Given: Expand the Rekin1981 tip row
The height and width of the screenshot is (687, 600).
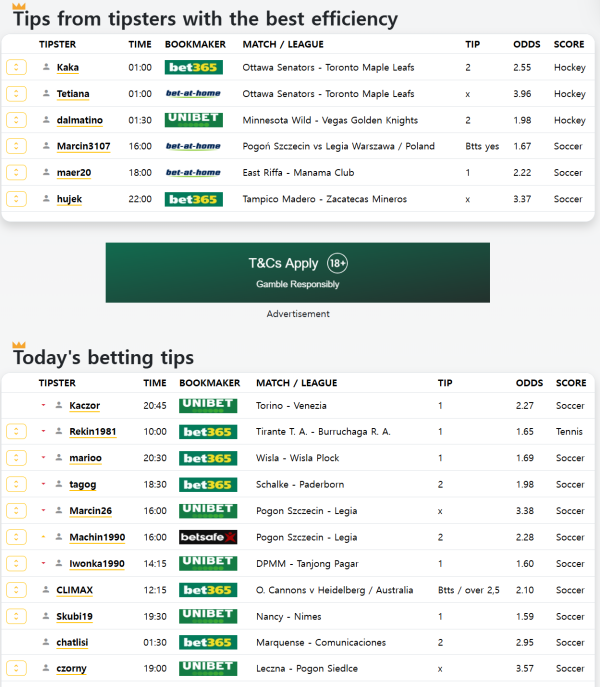Looking at the screenshot, I should click(16, 432).
